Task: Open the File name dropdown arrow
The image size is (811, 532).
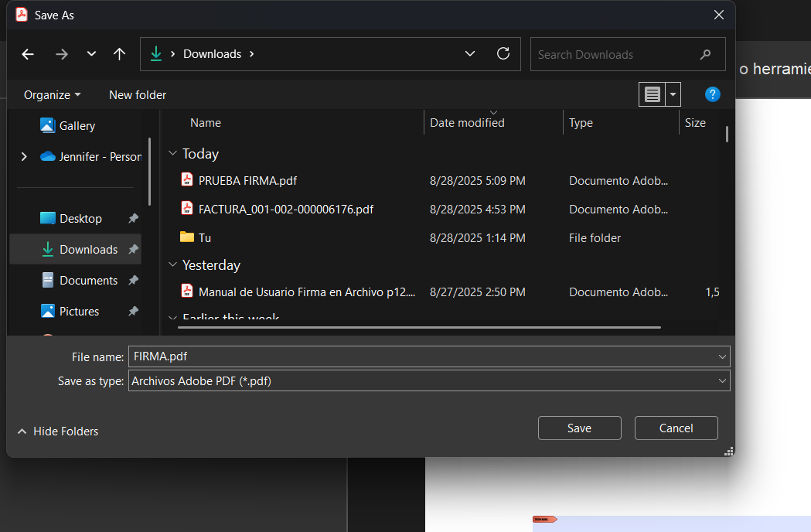Action: click(722, 356)
